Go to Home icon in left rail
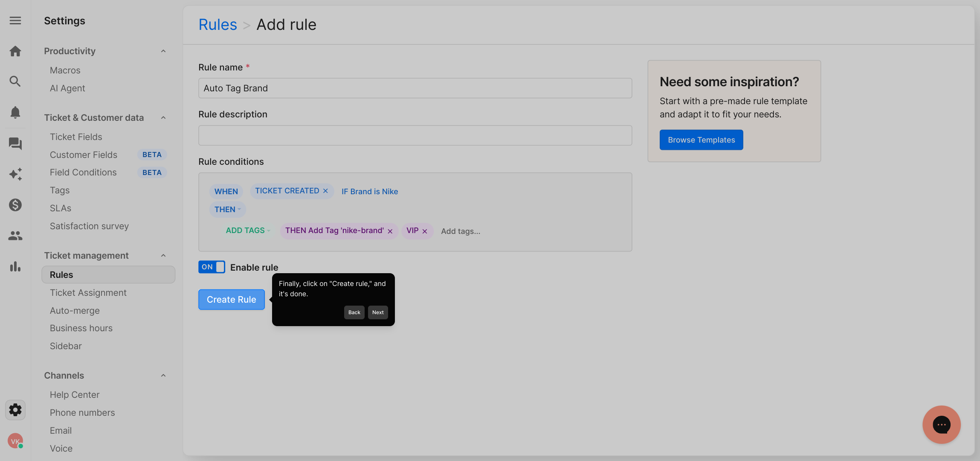Screen dimensions: 980x461 (15, 51)
